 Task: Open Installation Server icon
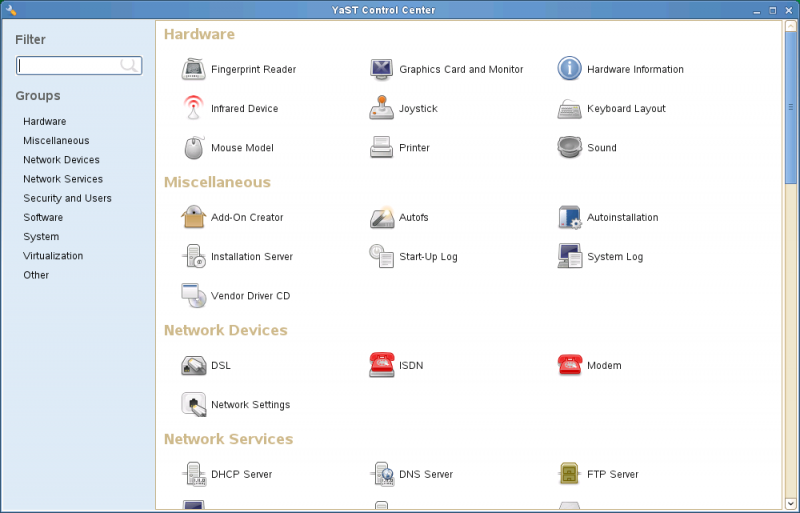(194, 256)
